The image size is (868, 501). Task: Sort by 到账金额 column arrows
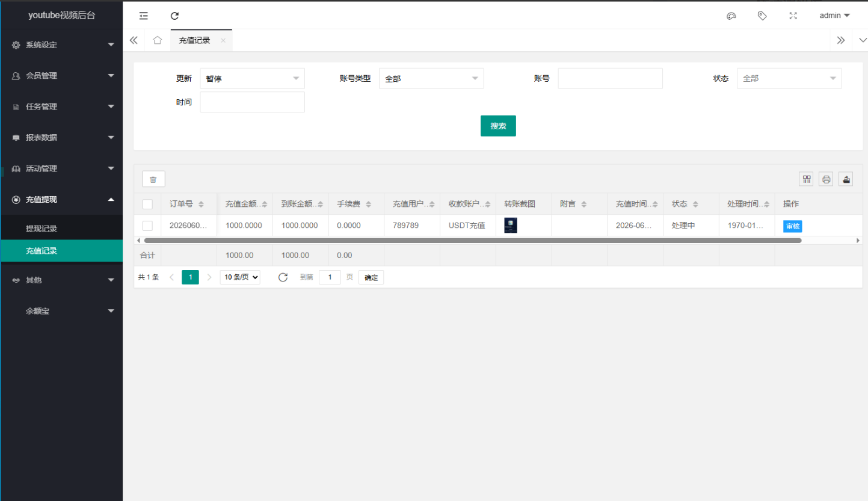[321, 204]
